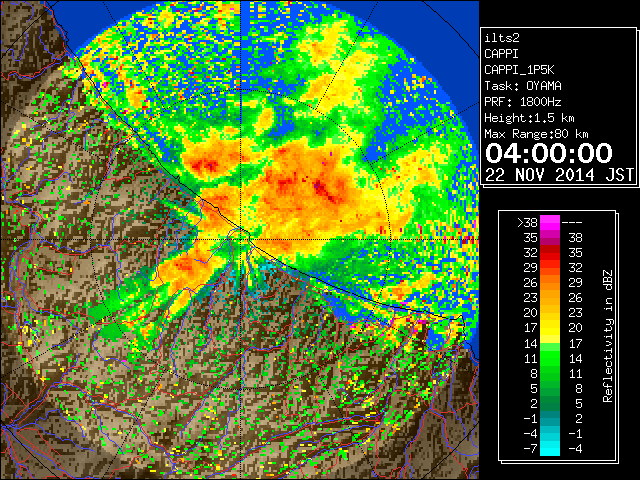Pick the cyan swatch at scale bottom
The height and width of the screenshot is (480, 640).
point(550,449)
